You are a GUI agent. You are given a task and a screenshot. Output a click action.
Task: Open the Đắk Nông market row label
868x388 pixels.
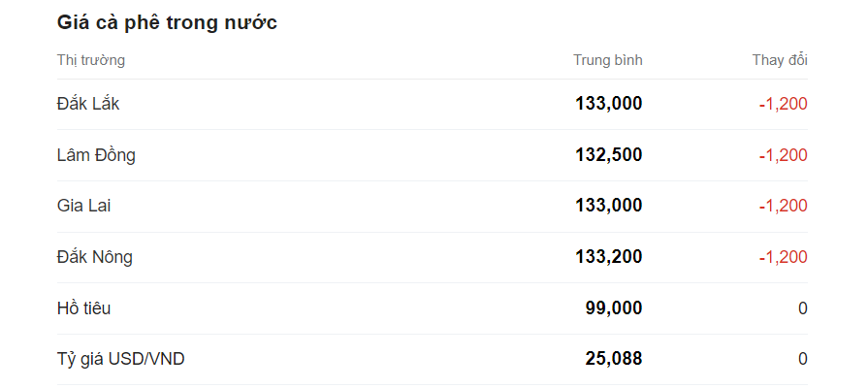click(95, 257)
